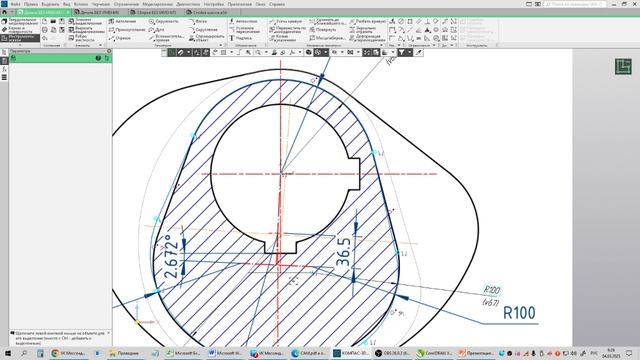Open the Правка menu
This screenshot has height=360, width=640.
(x=31, y=4)
